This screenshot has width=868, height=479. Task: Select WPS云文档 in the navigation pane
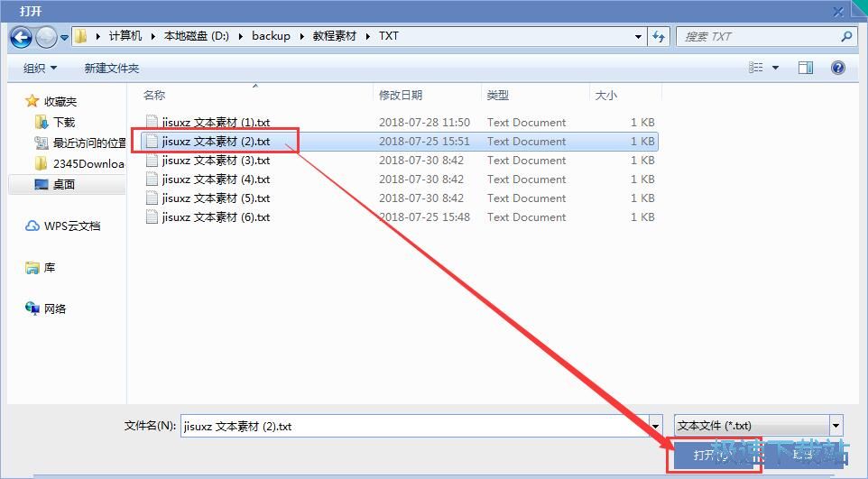pos(72,226)
